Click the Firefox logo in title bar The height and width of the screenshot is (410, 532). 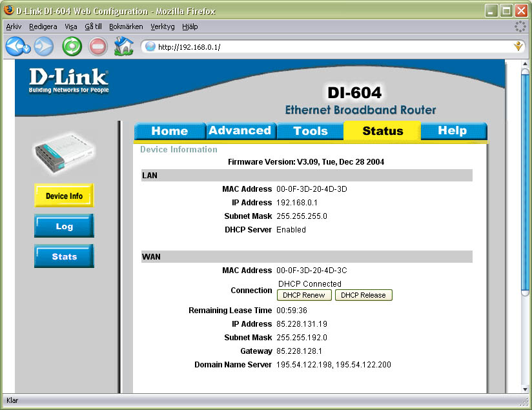click(9, 10)
